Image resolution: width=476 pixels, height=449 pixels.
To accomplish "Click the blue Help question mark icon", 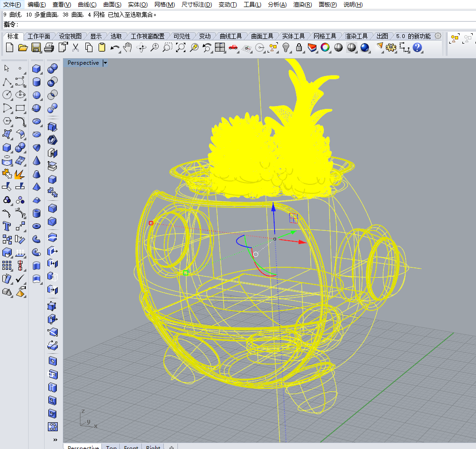I will click(417, 48).
